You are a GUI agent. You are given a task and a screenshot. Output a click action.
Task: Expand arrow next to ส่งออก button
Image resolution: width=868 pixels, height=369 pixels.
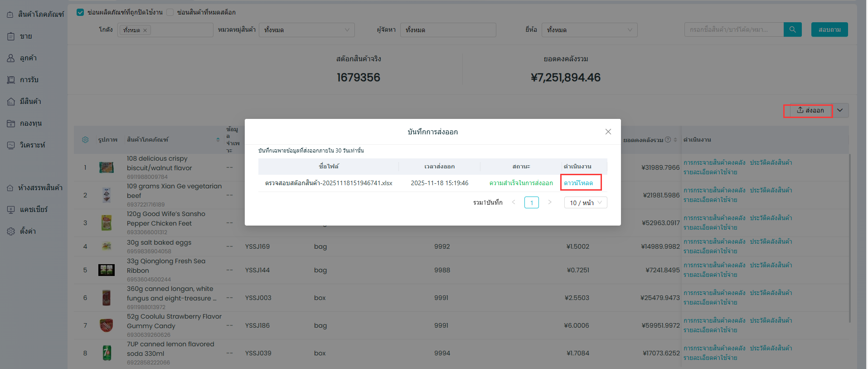tap(840, 110)
